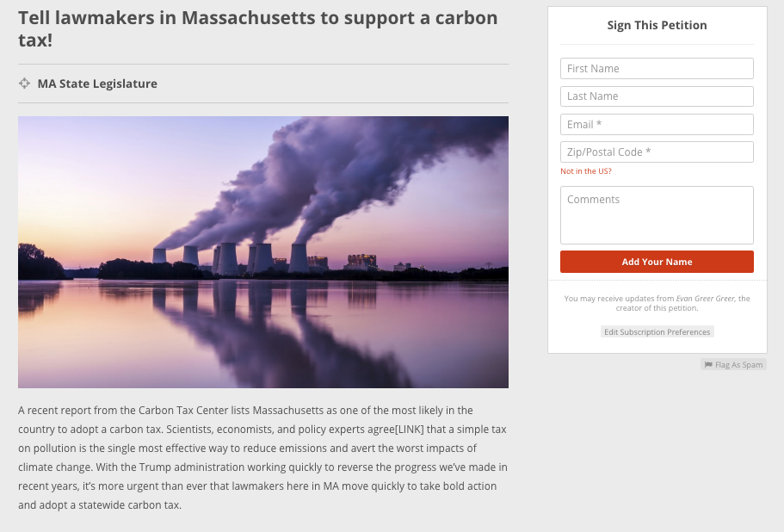Click the Sign This Petition heading
This screenshot has width=784, height=532.
(657, 25)
